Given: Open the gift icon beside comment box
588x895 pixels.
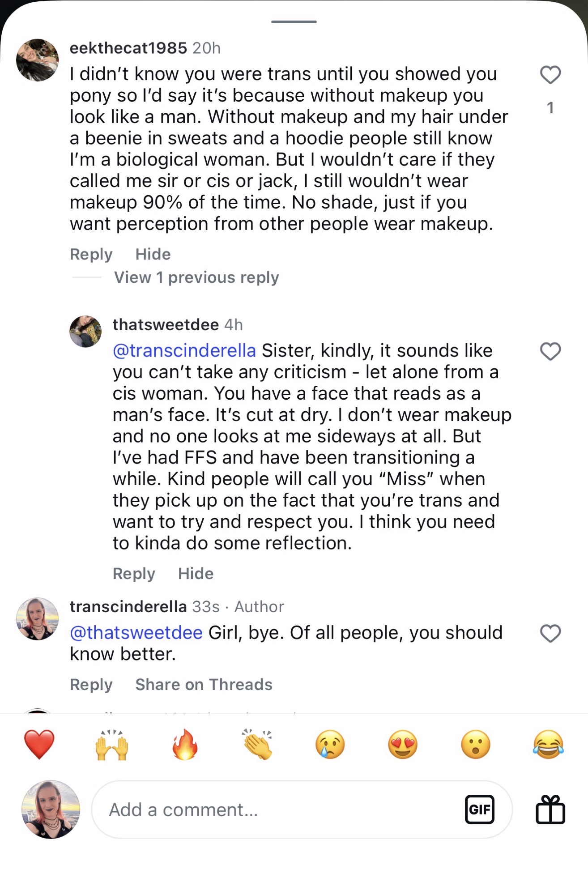Looking at the screenshot, I should click(550, 810).
